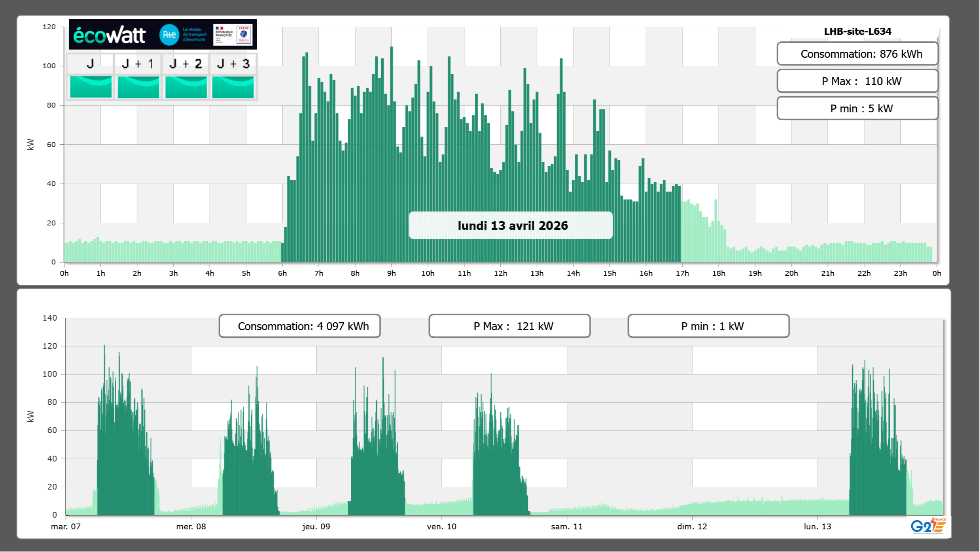Click the Rte round logo

click(169, 35)
